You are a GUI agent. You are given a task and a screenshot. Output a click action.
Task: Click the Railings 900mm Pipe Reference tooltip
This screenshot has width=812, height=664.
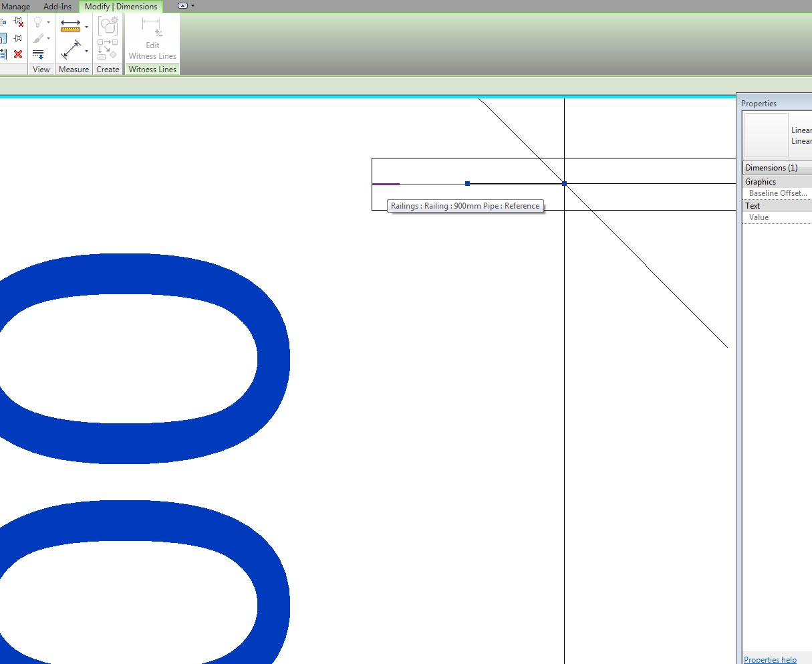[x=465, y=206]
